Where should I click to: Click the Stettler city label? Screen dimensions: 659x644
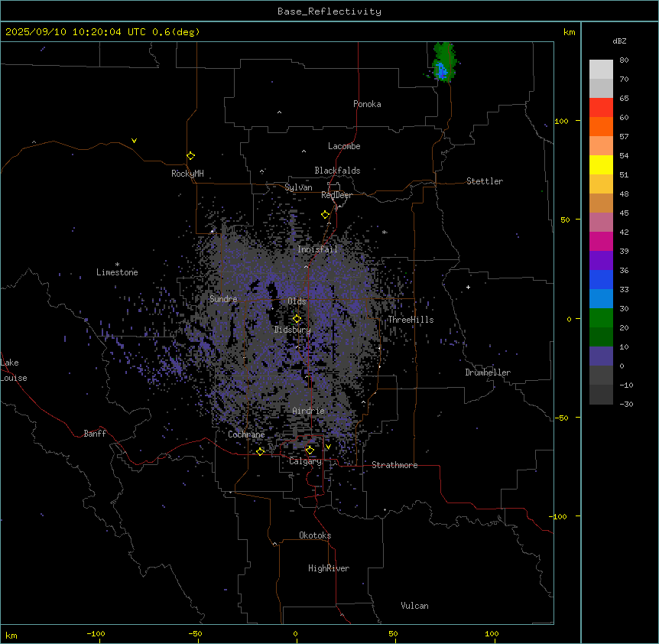[485, 181]
